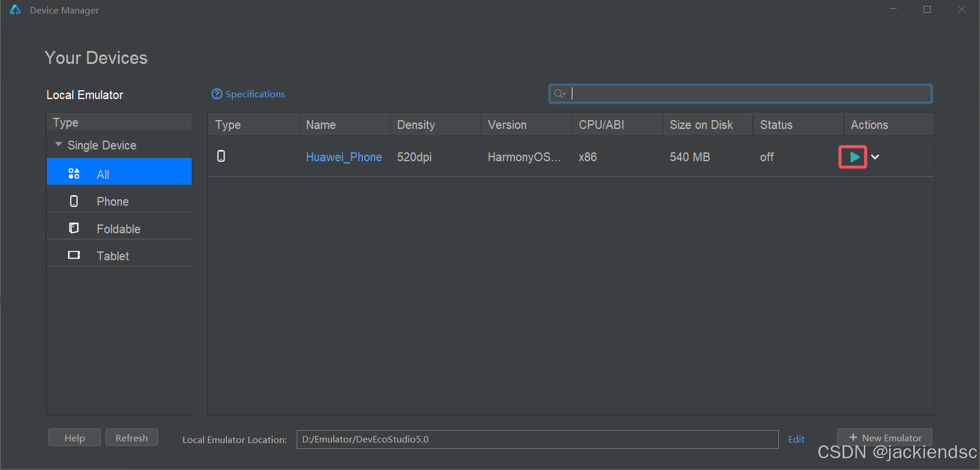Click the Help button
The height and width of the screenshot is (470, 980).
click(74, 438)
